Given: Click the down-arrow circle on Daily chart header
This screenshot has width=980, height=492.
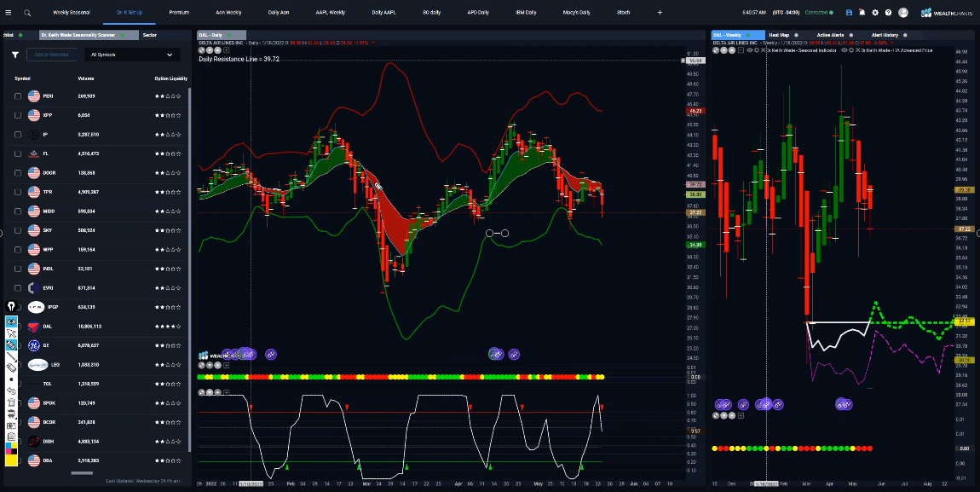Looking at the screenshot, I should pos(210,50).
